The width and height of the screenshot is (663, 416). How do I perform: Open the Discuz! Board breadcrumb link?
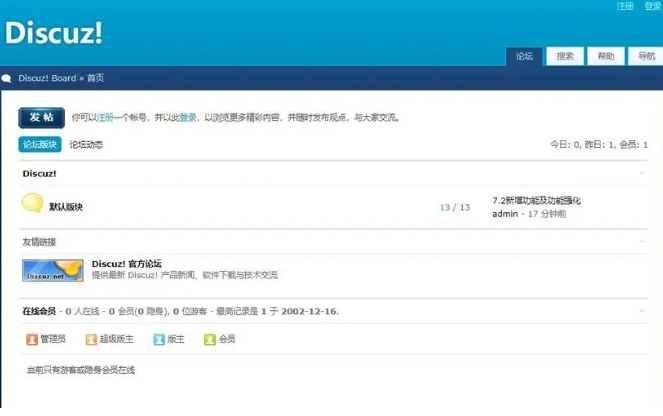click(47, 78)
